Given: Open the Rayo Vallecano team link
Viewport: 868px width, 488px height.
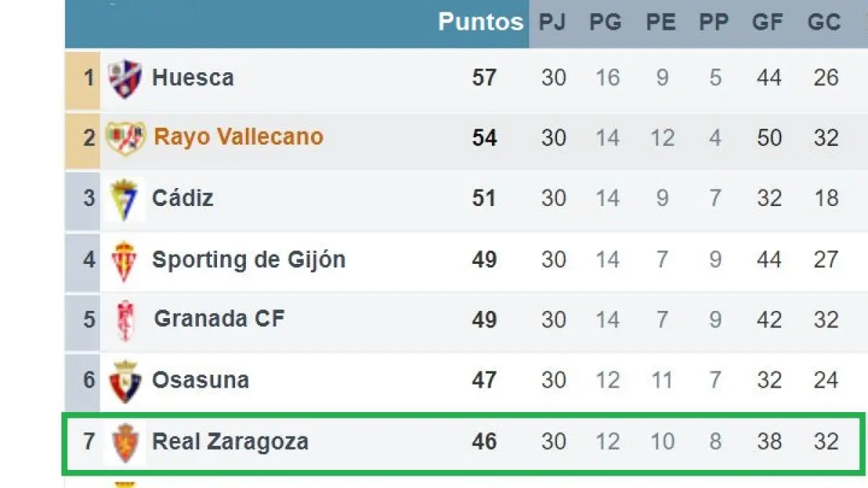Looking at the screenshot, I should tap(239, 137).
